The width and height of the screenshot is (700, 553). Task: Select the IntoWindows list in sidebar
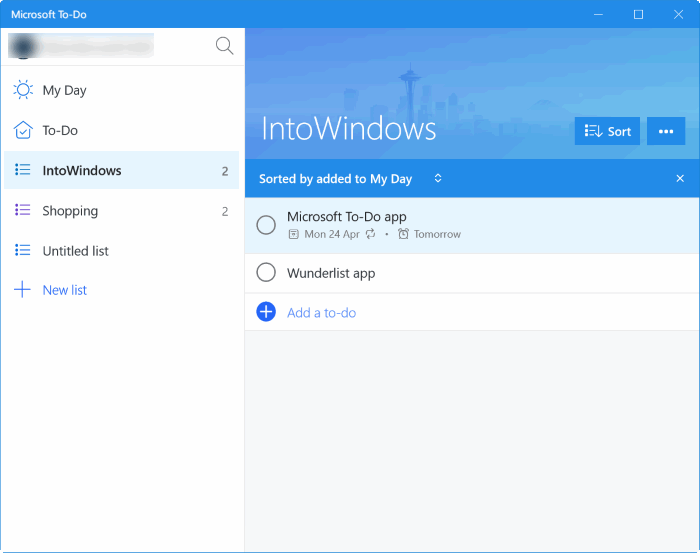(82, 171)
